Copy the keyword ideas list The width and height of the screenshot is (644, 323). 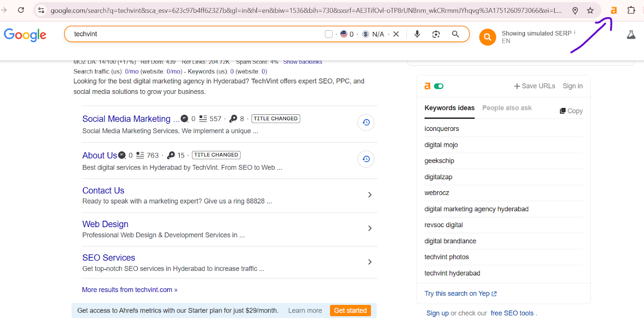point(571,111)
